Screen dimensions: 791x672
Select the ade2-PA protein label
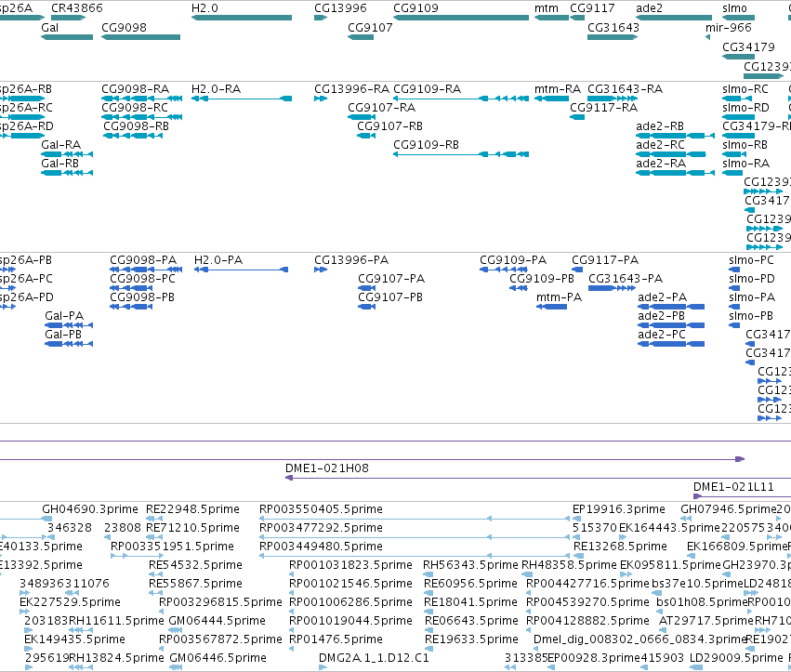663,297
